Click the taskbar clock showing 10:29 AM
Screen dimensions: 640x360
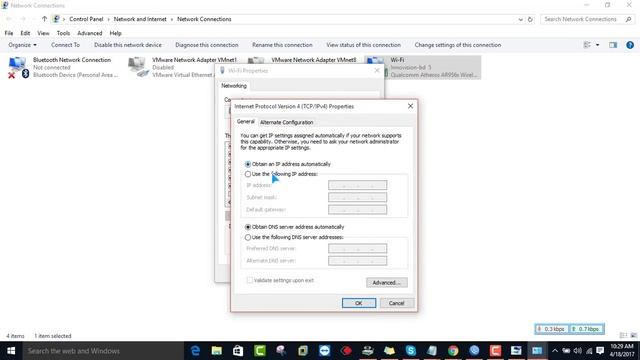point(622,351)
